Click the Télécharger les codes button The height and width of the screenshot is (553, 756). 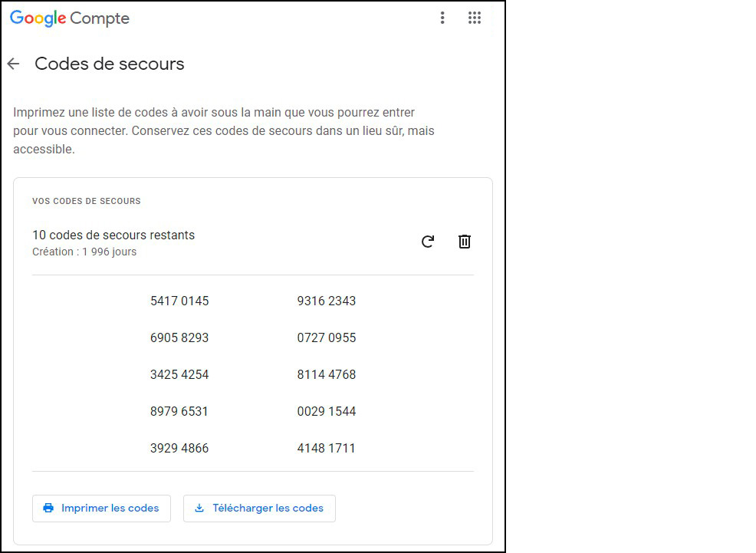259,508
